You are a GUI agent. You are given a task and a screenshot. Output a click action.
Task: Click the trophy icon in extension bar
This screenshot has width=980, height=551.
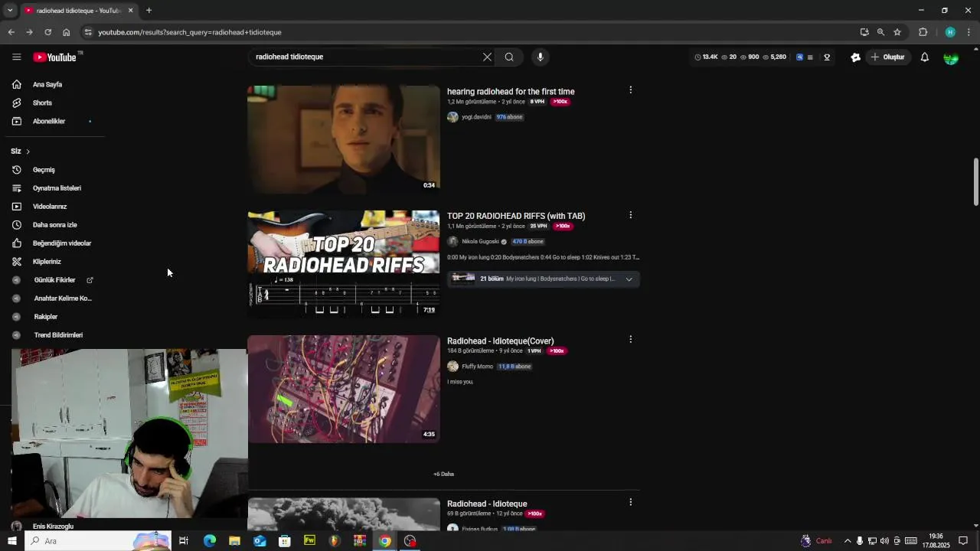tap(827, 57)
